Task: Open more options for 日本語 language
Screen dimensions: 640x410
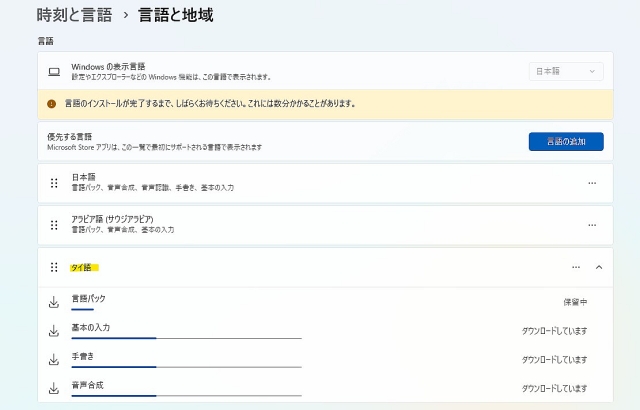Action: coord(592,183)
